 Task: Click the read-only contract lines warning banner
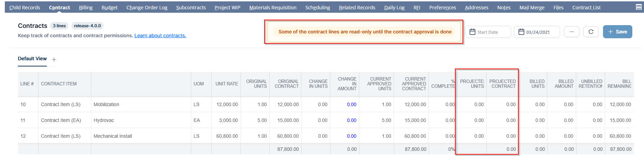click(364, 32)
